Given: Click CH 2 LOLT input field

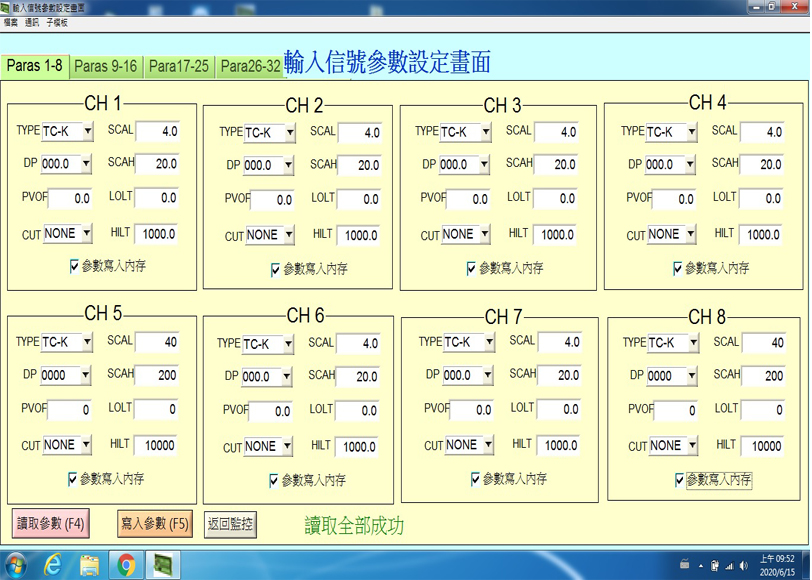Looking at the screenshot, I should tap(358, 199).
